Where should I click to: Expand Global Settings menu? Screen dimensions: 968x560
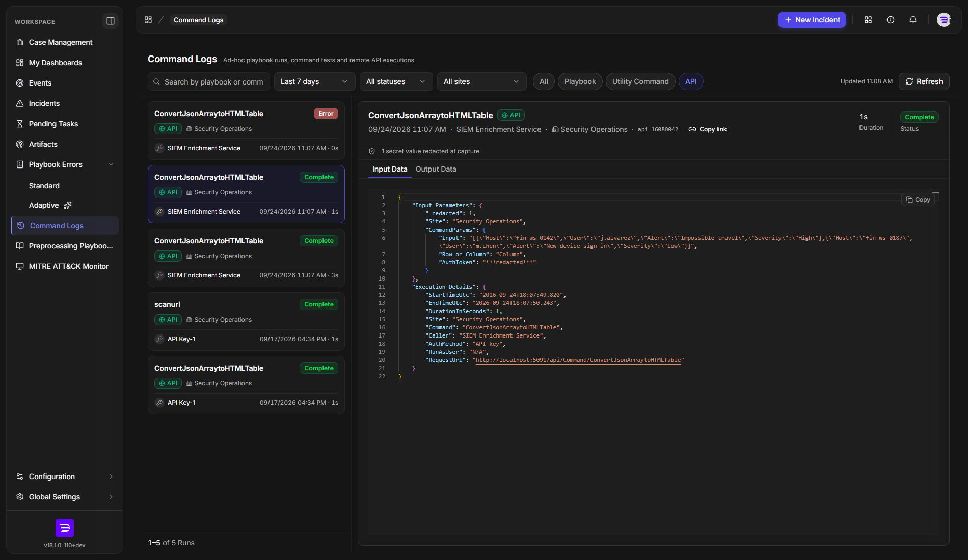64,497
